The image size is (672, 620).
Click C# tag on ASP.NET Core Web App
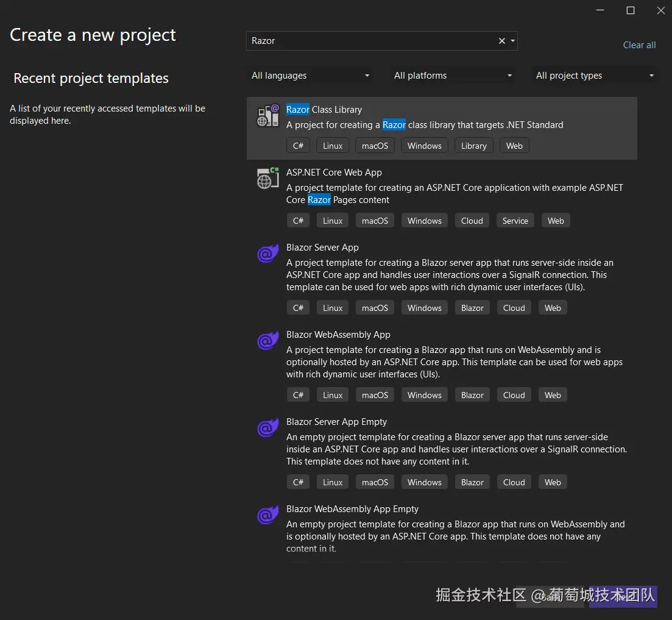click(x=298, y=221)
